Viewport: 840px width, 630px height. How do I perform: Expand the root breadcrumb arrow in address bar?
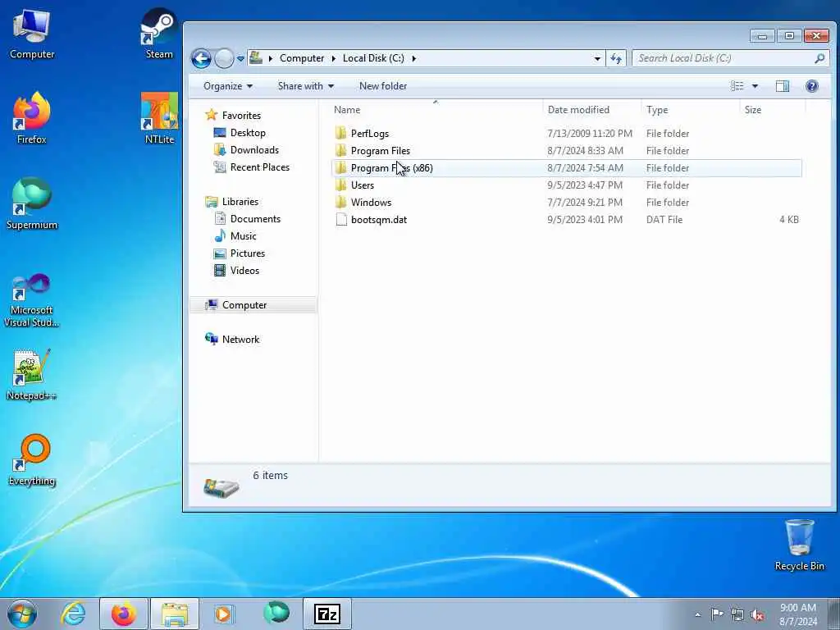pos(271,58)
